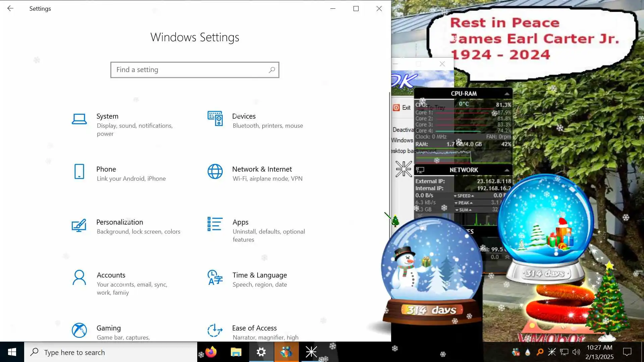The width and height of the screenshot is (644, 362).
Task: Open the Apps settings category
Action: 240,222
